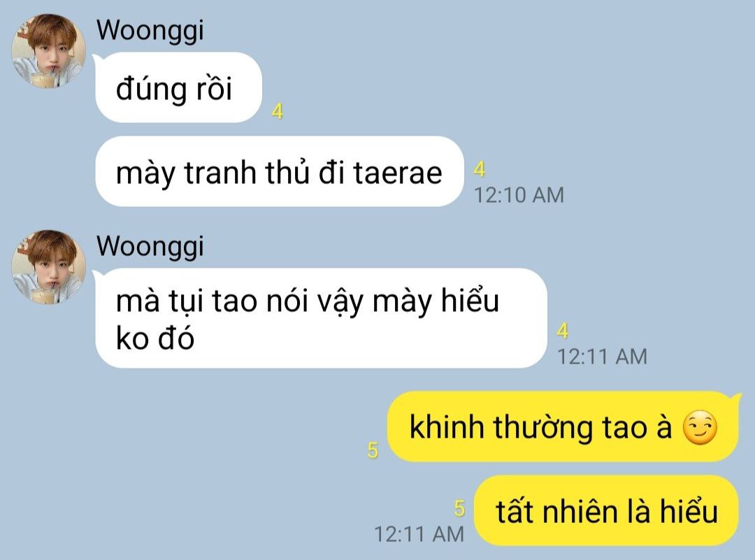The height and width of the screenshot is (560, 755).
Task: Select the 'đúng rồi' message bubble
Action: [179, 87]
